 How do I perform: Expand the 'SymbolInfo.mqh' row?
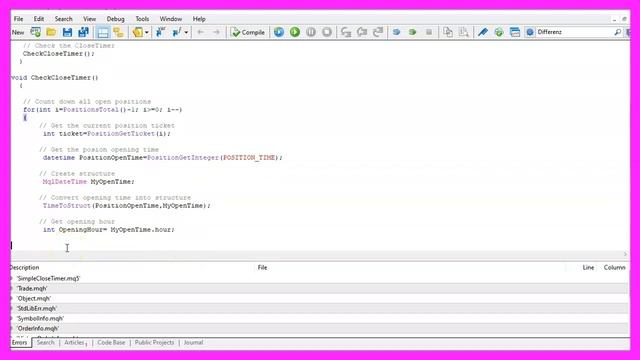click(12, 318)
